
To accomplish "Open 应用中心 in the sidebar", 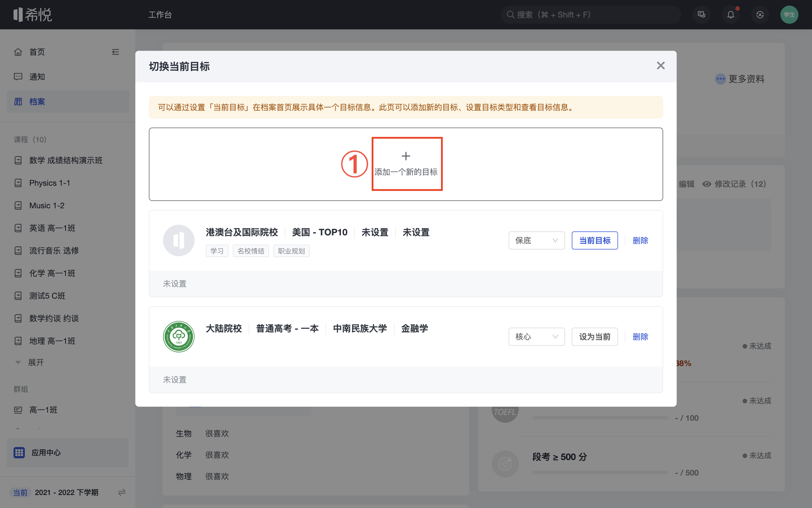I will click(x=68, y=453).
